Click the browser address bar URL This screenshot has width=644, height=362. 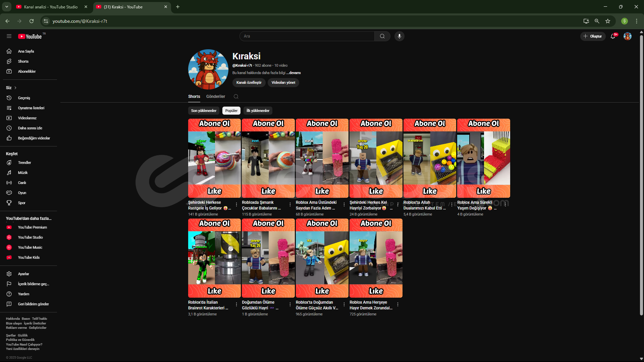click(x=80, y=21)
